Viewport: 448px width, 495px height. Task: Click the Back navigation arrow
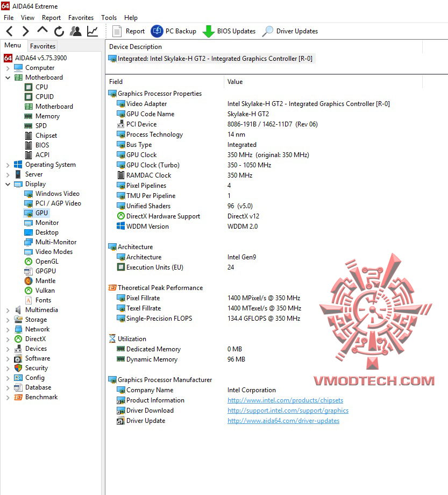10,31
